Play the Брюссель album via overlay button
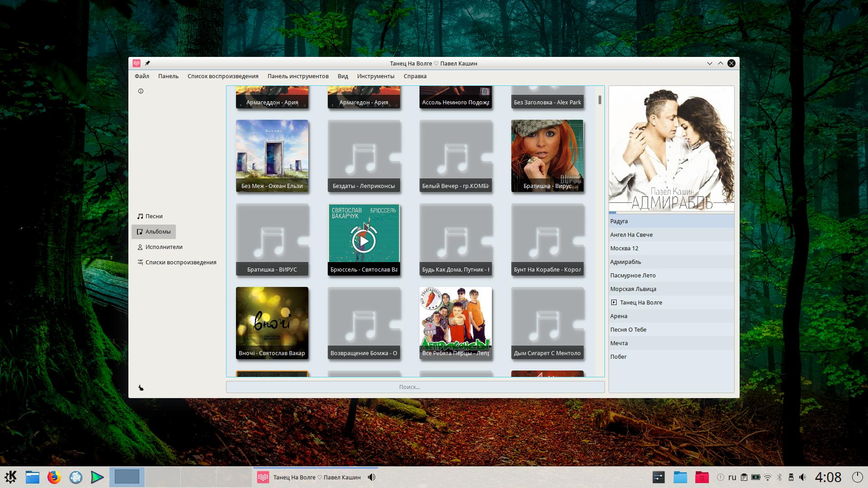Screen dimensions: 868x488 click(364, 241)
